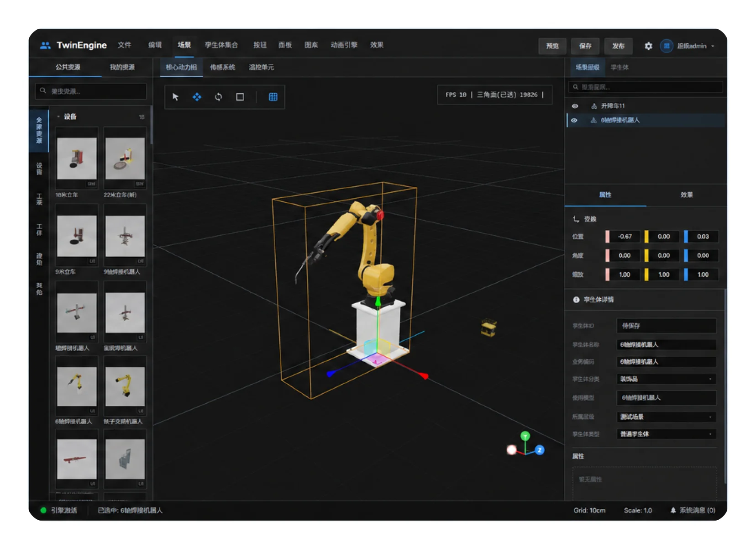Select the square scale tool
Screen dimensions: 756x549
point(240,97)
